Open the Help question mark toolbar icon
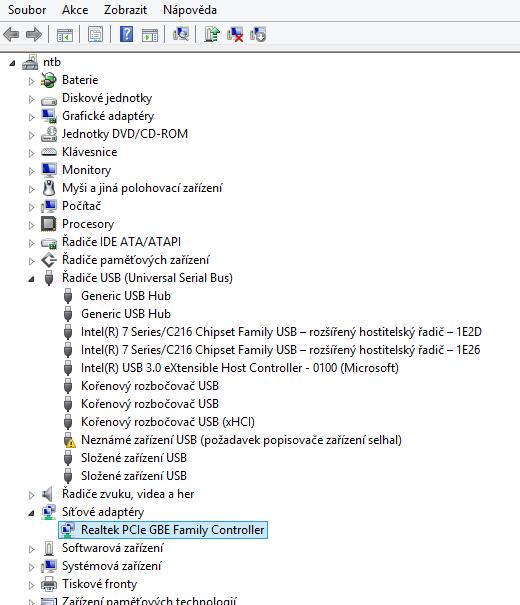Viewport: 520px width, 605px height. pyautogui.click(x=126, y=34)
